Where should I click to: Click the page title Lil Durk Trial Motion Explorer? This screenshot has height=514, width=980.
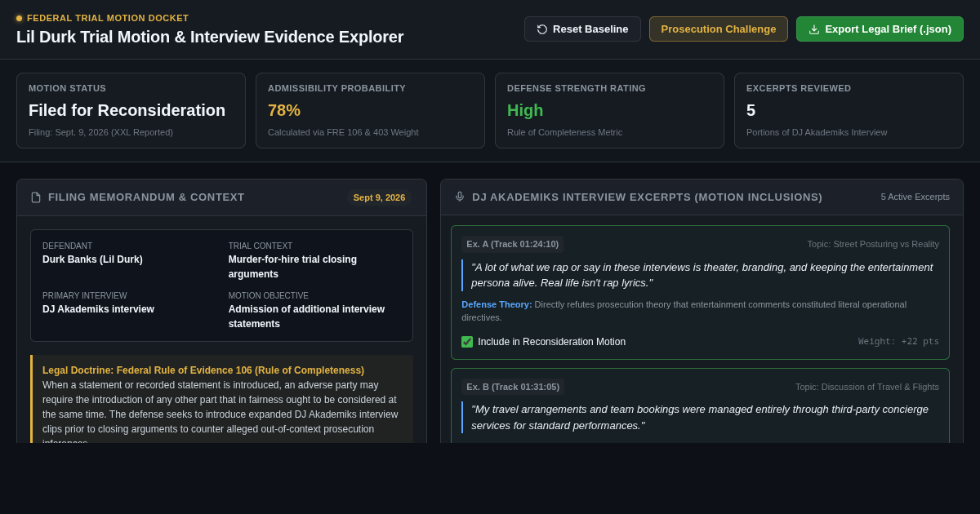pos(210,37)
